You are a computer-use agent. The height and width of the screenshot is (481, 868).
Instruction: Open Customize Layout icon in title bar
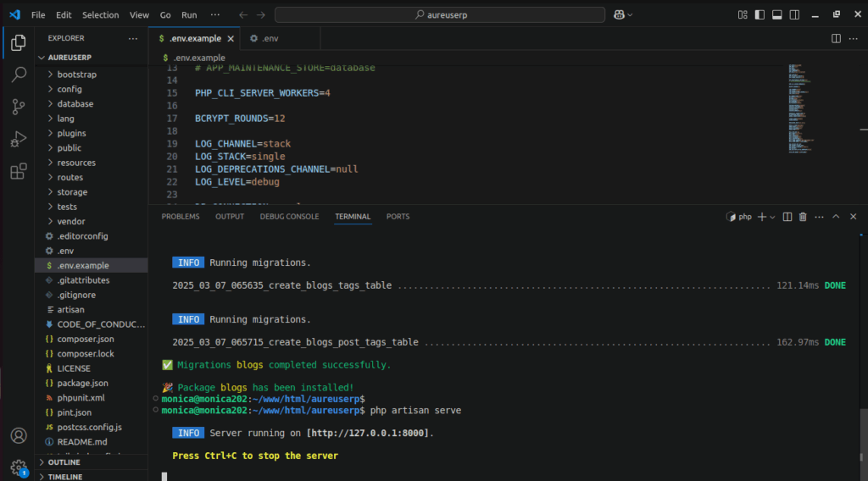(x=743, y=15)
